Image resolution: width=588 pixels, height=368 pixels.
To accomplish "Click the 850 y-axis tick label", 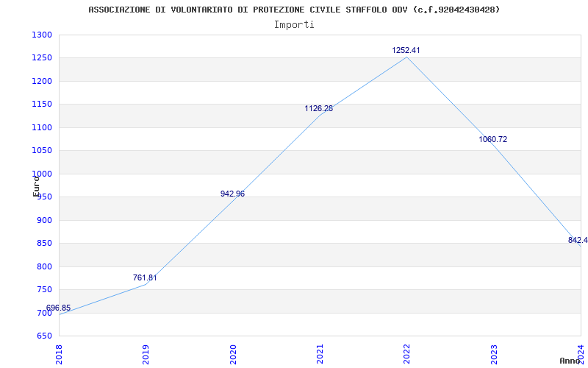I will coord(44,244).
